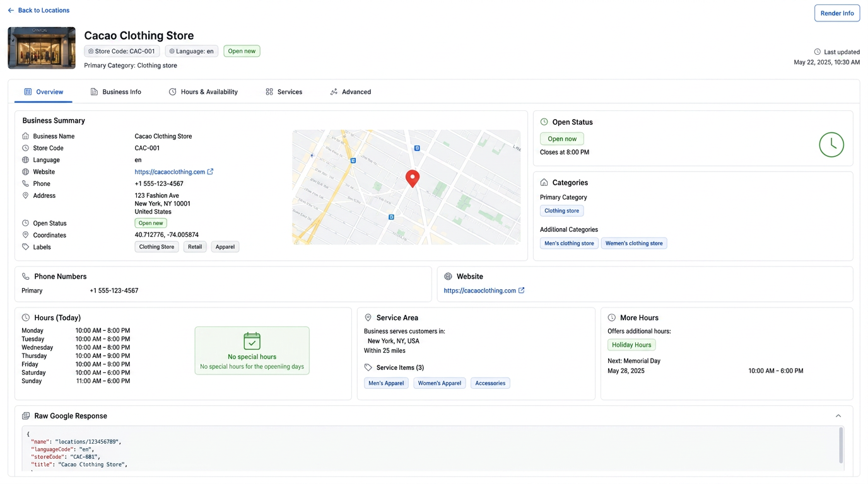Click the globe icon in Website card header
The width and height of the screenshot is (868, 484).
click(448, 277)
